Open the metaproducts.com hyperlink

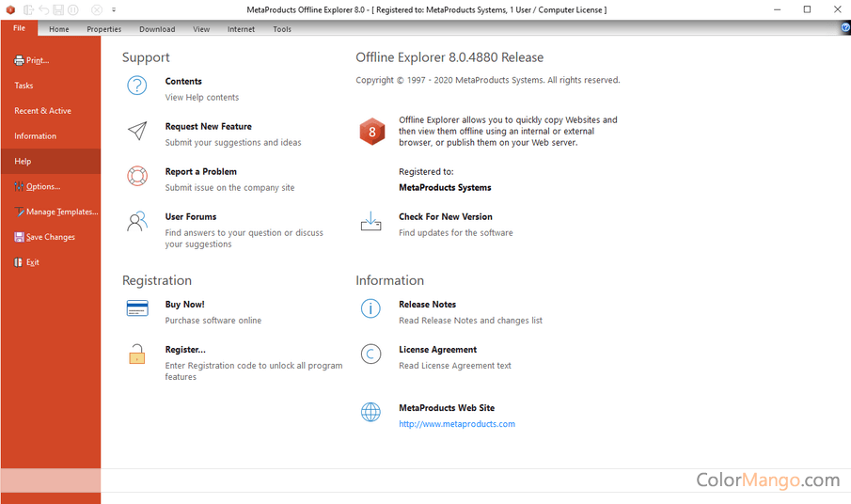pos(457,424)
